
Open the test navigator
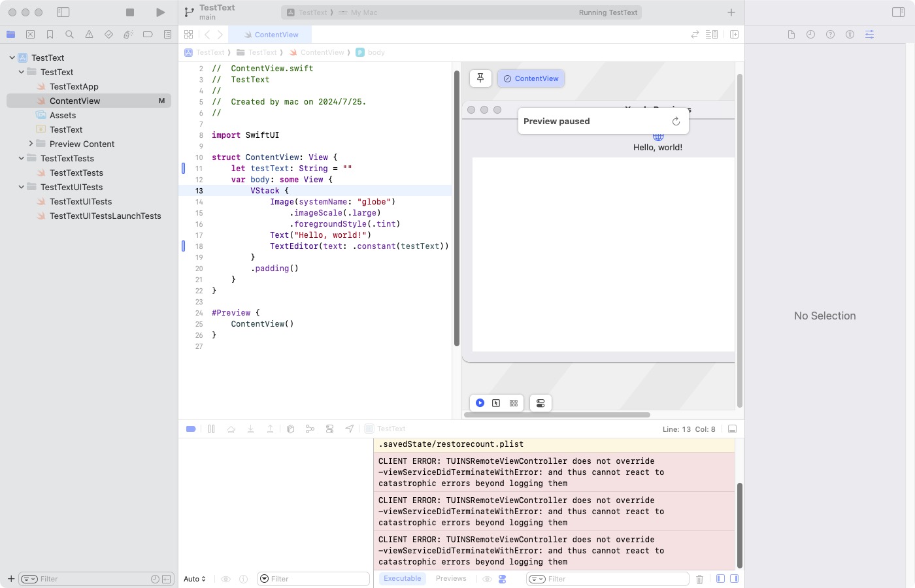point(108,35)
